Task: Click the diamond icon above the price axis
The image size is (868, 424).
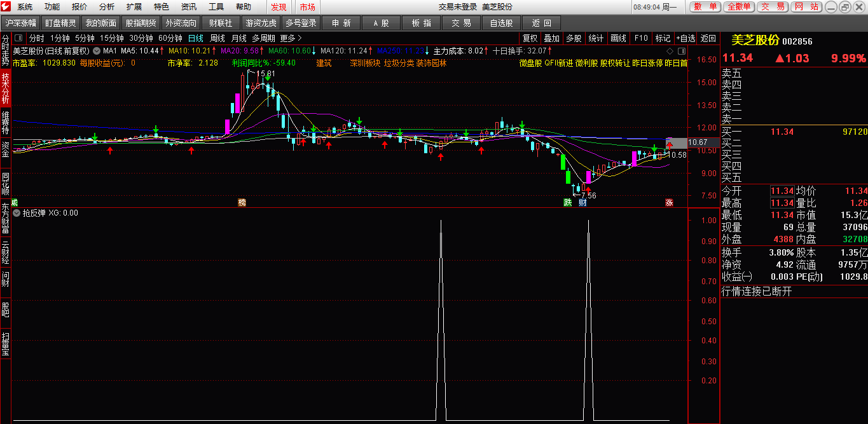Action: (670, 50)
